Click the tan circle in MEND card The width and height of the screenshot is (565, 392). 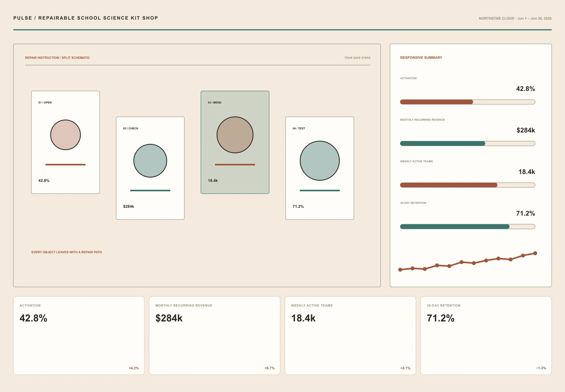pyautogui.click(x=235, y=135)
